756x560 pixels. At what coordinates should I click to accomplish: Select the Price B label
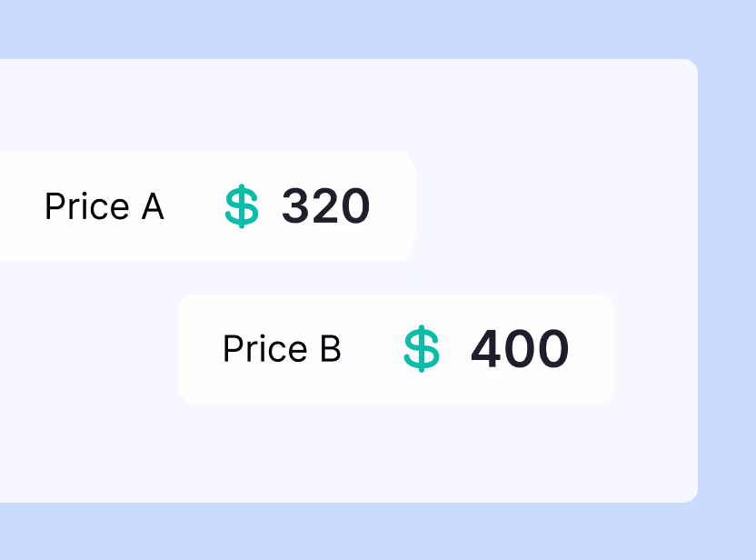pyautogui.click(x=282, y=350)
